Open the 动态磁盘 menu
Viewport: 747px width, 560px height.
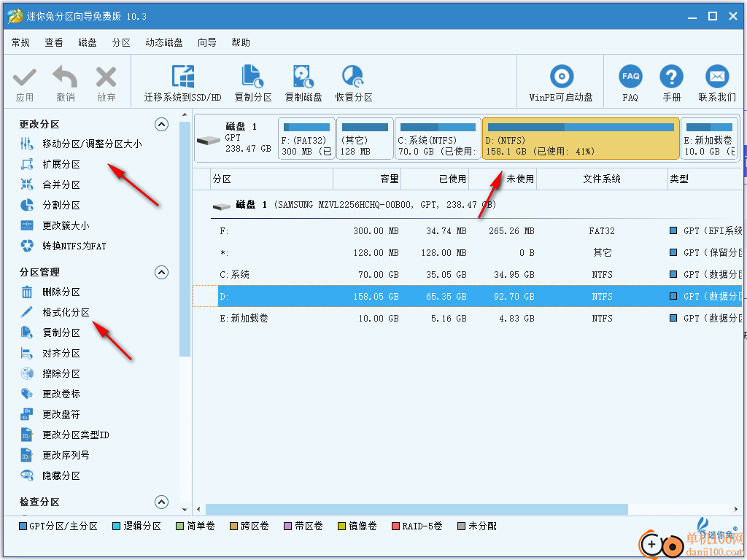click(164, 43)
